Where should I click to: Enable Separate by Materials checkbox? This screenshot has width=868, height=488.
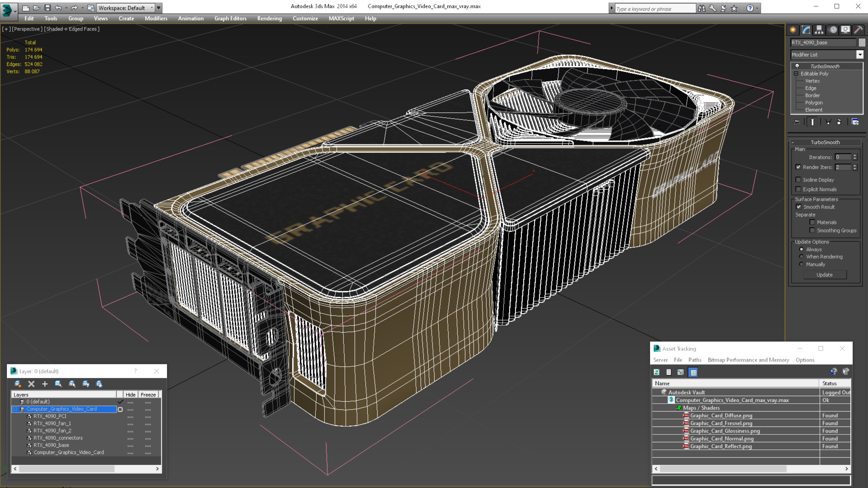coord(813,222)
